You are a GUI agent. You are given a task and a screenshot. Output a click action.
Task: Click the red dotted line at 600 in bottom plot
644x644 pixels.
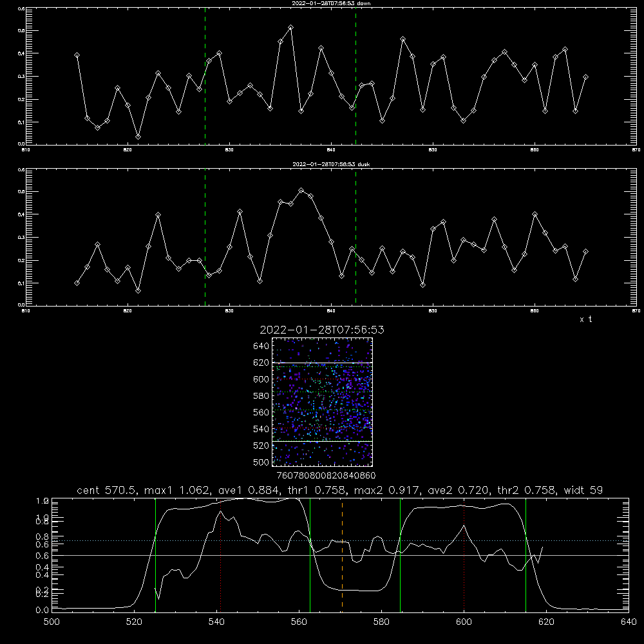(x=464, y=555)
